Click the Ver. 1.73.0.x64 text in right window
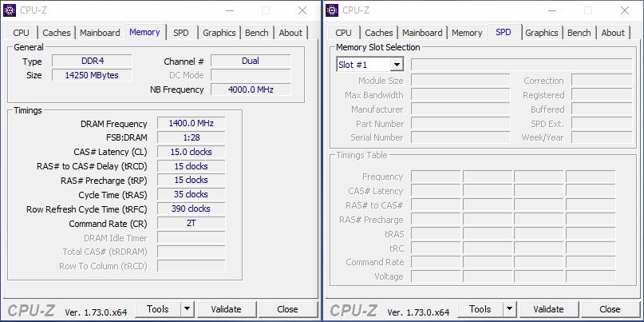Viewport: 644px width, 322px height. click(418, 312)
